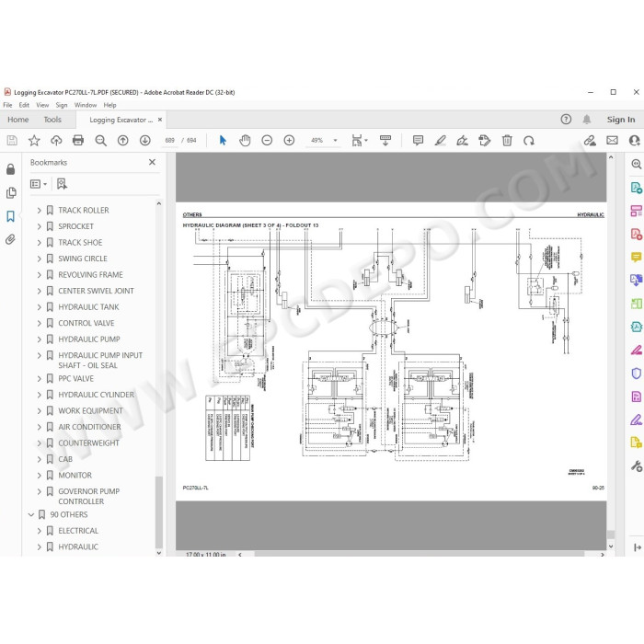Viewport: 644px width, 644px height.
Task: Open the View menu
Action: click(x=42, y=105)
